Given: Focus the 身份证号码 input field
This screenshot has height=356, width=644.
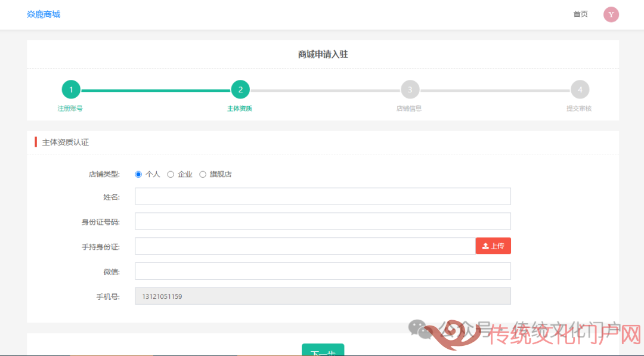Looking at the screenshot, I should point(323,221).
